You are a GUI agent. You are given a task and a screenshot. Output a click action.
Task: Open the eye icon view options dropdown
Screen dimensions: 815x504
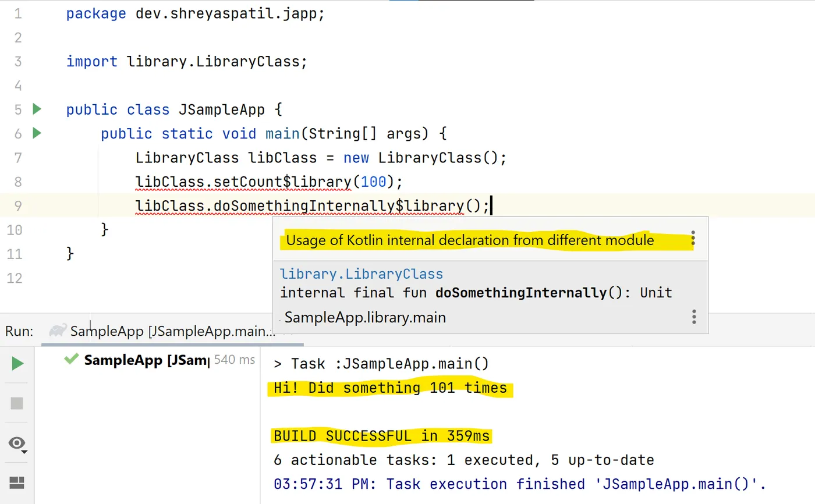17,444
